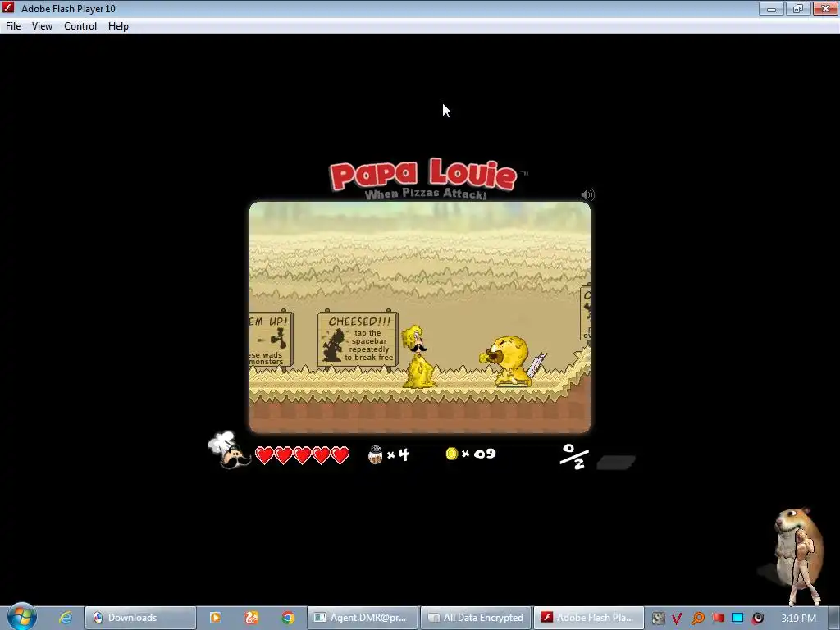Image resolution: width=840 pixels, height=630 pixels.
Task: Open the View menu
Action: pos(42,26)
